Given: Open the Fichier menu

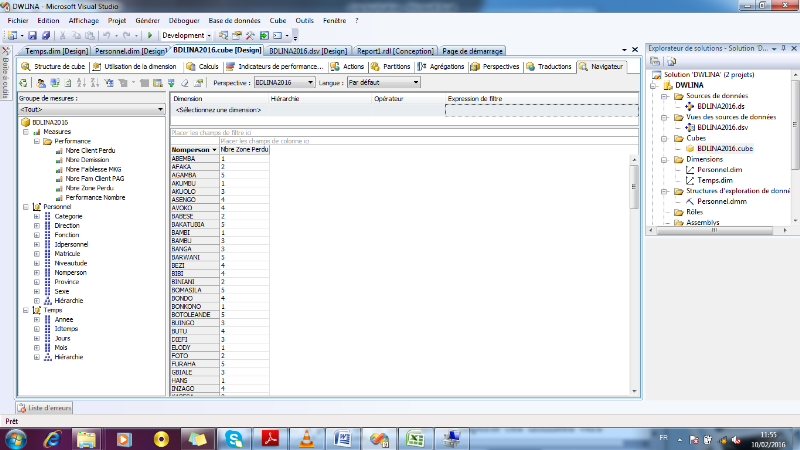Looking at the screenshot, I should point(18,21).
